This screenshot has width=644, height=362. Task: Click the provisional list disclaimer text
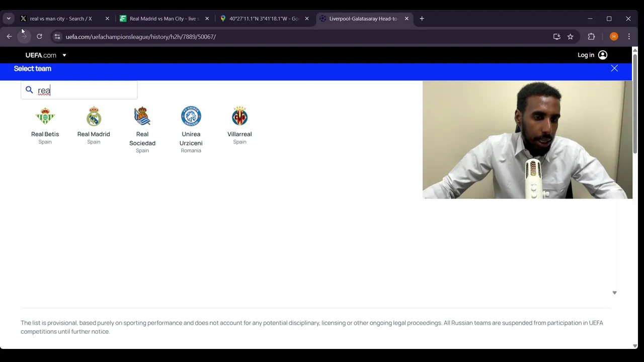pos(312,327)
